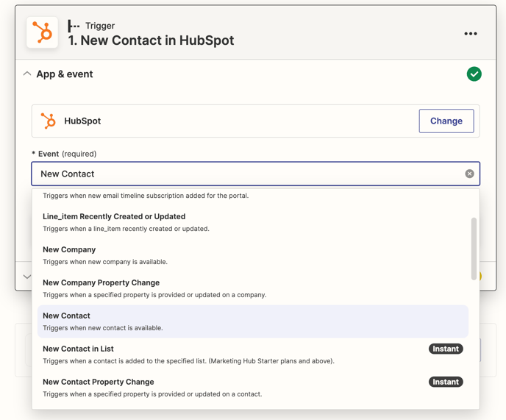Select New Company Property Change event
The width and height of the screenshot is (506, 420).
click(253, 288)
